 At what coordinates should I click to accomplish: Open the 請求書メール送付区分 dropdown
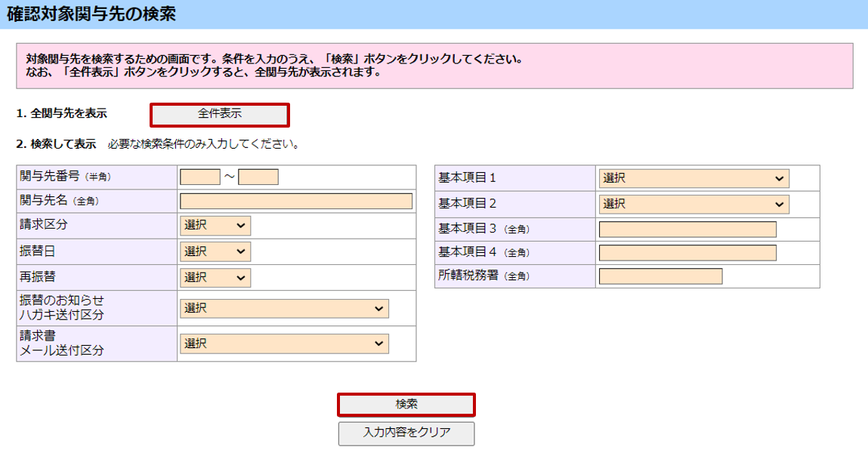pyautogui.click(x=284, y=344)
